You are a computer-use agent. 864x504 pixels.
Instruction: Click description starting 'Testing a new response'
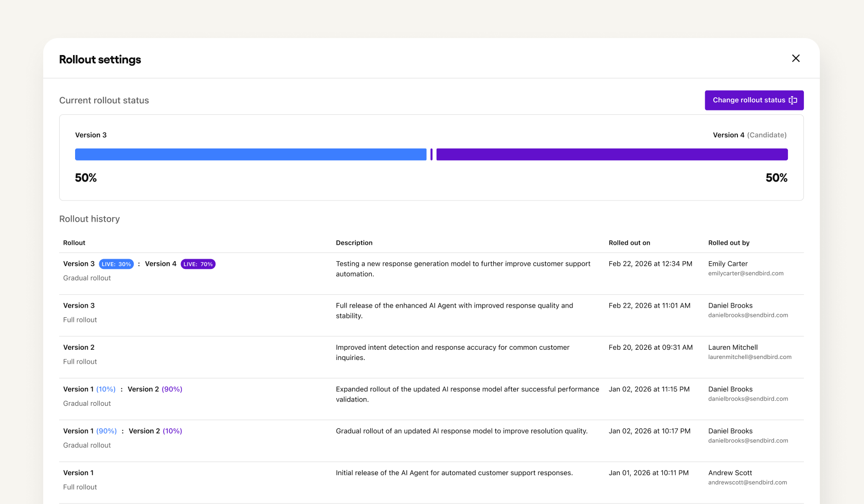[x=463, y=269]
